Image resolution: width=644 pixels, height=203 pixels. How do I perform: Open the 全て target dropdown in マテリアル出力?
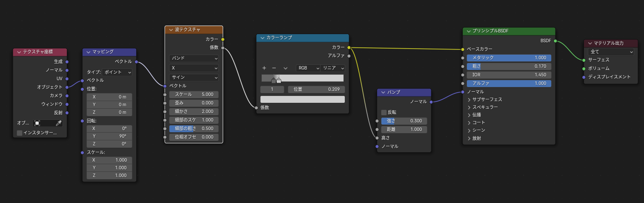click(611, 52)
